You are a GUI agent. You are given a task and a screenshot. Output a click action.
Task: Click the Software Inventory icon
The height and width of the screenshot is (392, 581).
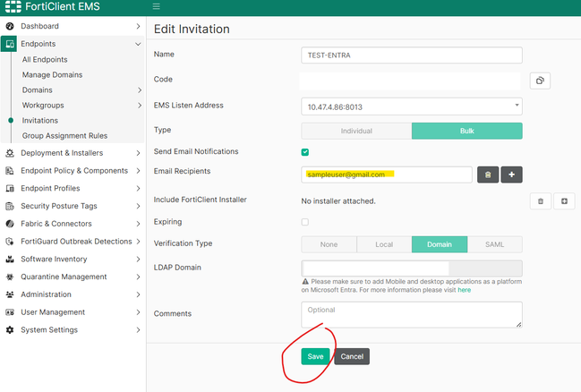(10, 259)
